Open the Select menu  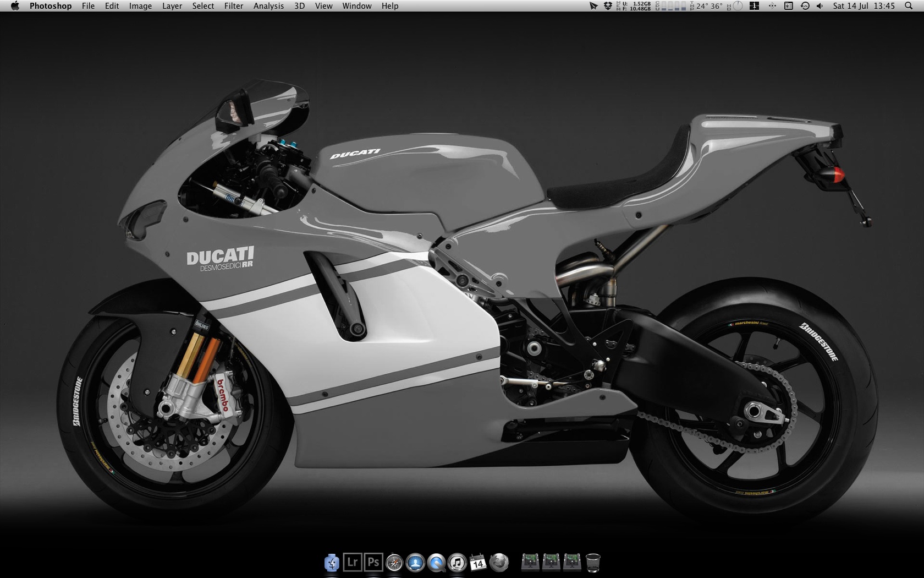pos(203,6)
